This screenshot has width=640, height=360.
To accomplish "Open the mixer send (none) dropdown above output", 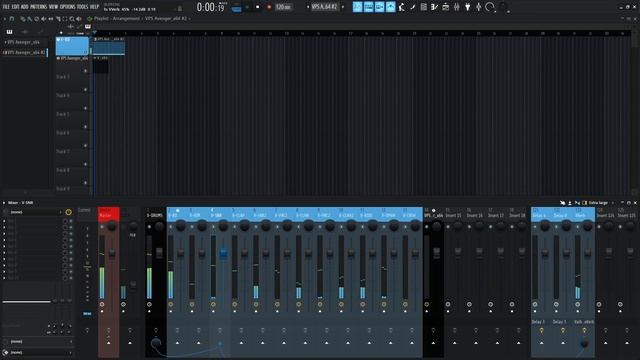I will pos(40,342).
